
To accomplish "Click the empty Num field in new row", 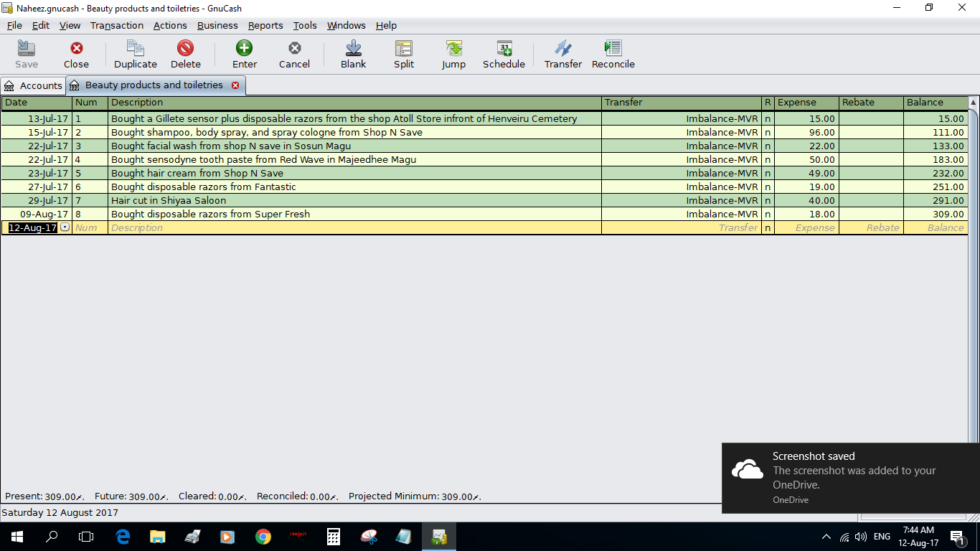I will coord(90,227).
